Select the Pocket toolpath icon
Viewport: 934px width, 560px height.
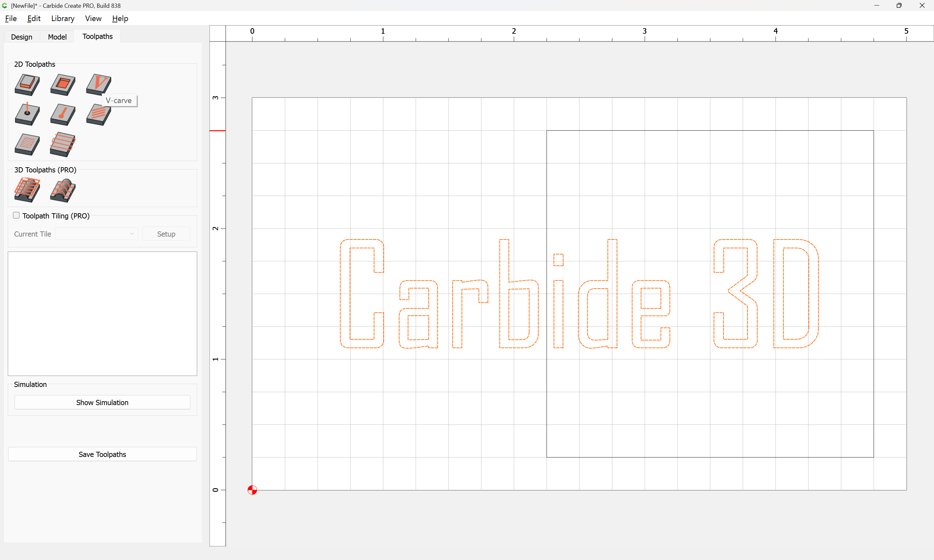click(63, 85)
